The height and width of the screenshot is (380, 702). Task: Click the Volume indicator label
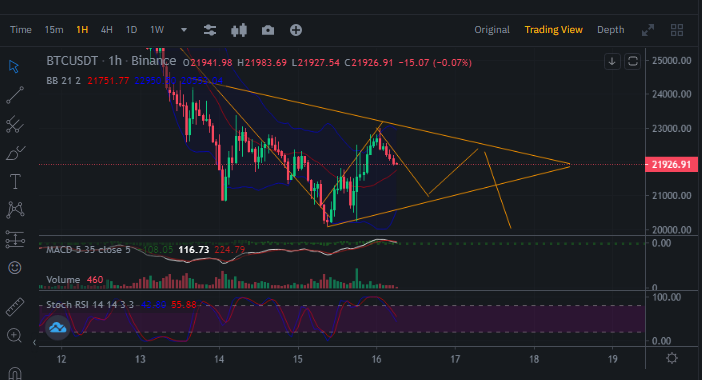63,280
